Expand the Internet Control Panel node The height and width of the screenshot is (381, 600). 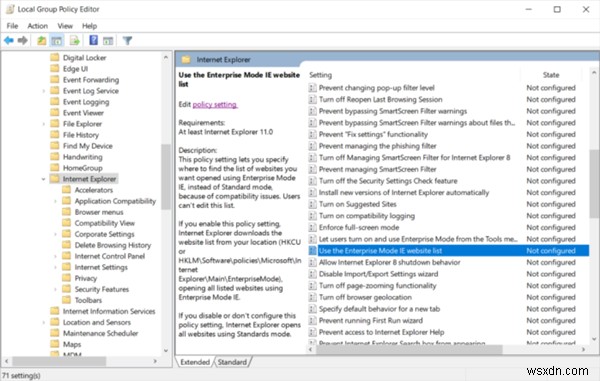[x=55, y=256]
